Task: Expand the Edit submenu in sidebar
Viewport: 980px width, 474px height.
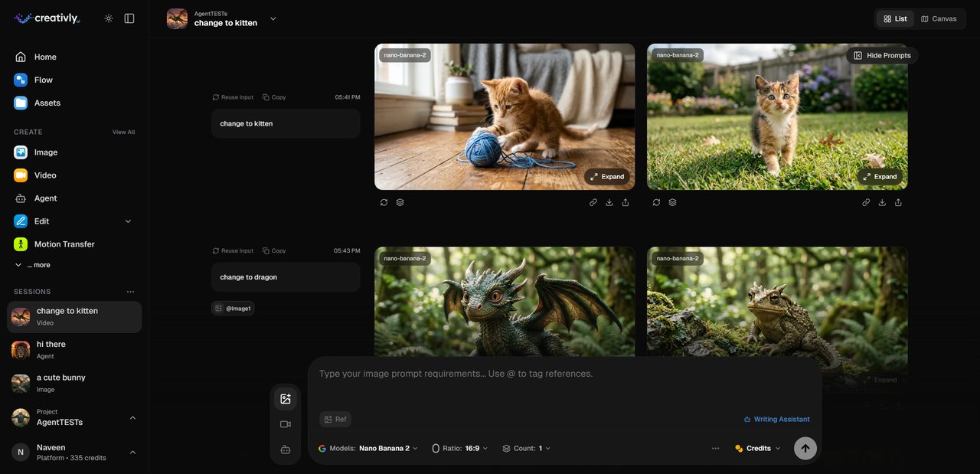Action: point(128,221)
